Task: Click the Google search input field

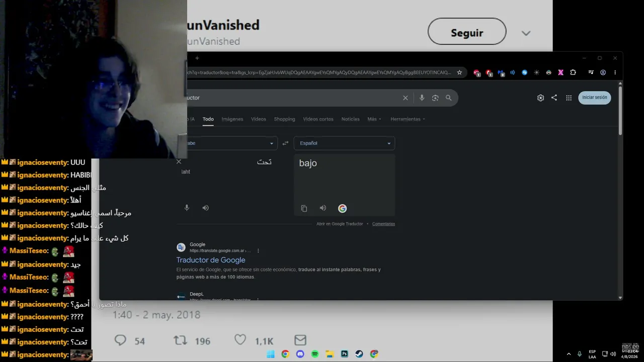Action: [293, 98]
